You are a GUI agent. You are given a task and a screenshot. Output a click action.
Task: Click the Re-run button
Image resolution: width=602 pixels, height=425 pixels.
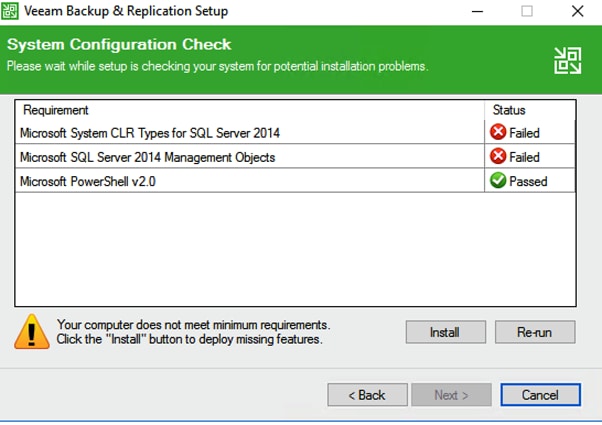coord(535,332)
